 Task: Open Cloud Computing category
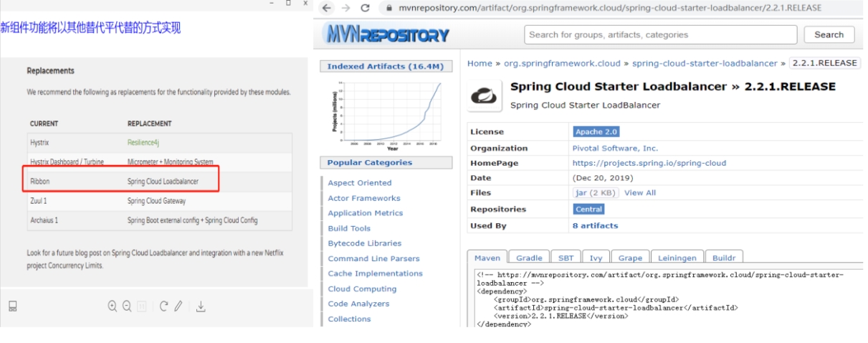pos(362,288)
